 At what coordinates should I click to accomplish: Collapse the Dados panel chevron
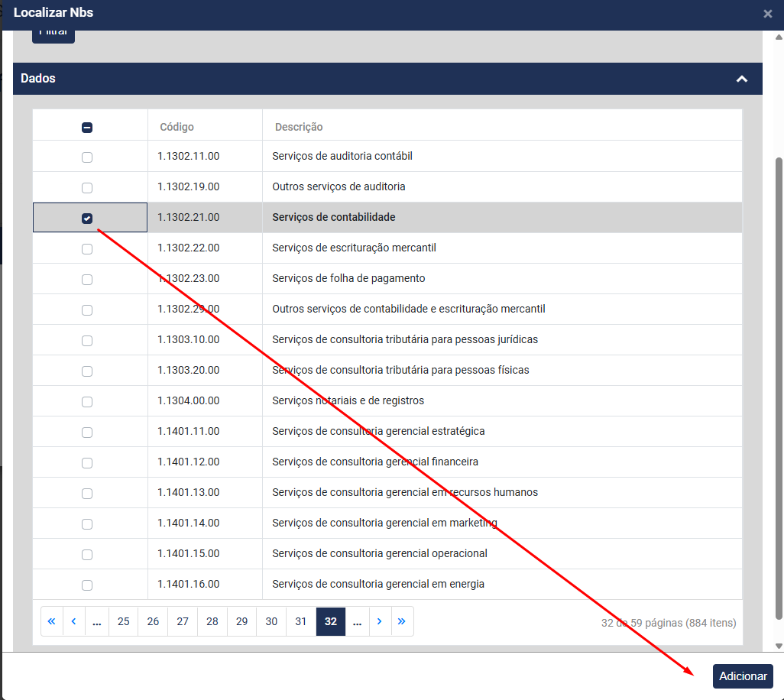[x=742, y=79]
